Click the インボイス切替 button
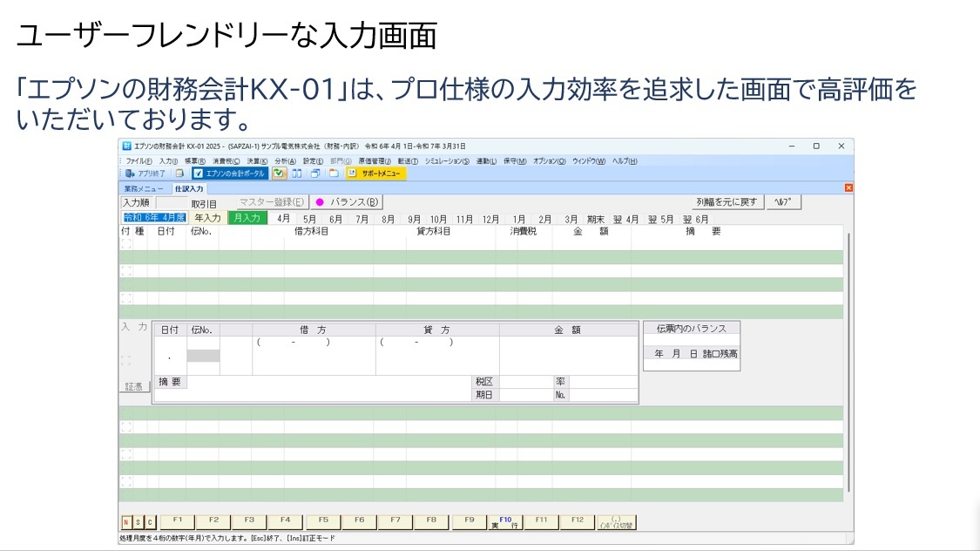Screen dimensions: 980x551 pyautogui.click(x=616, y=521)
